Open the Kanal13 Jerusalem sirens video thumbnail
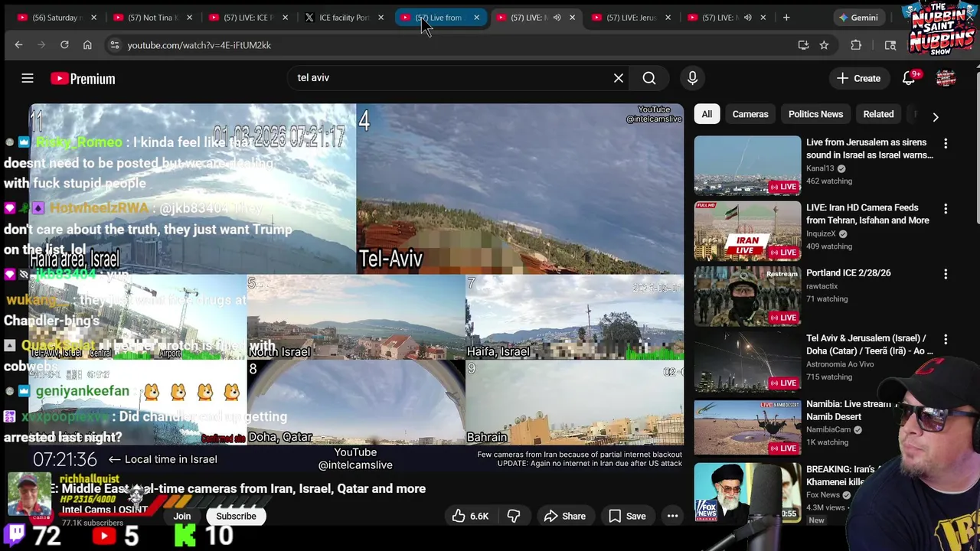This screenshot has width=980, height=551. click(x=747, y=166)
